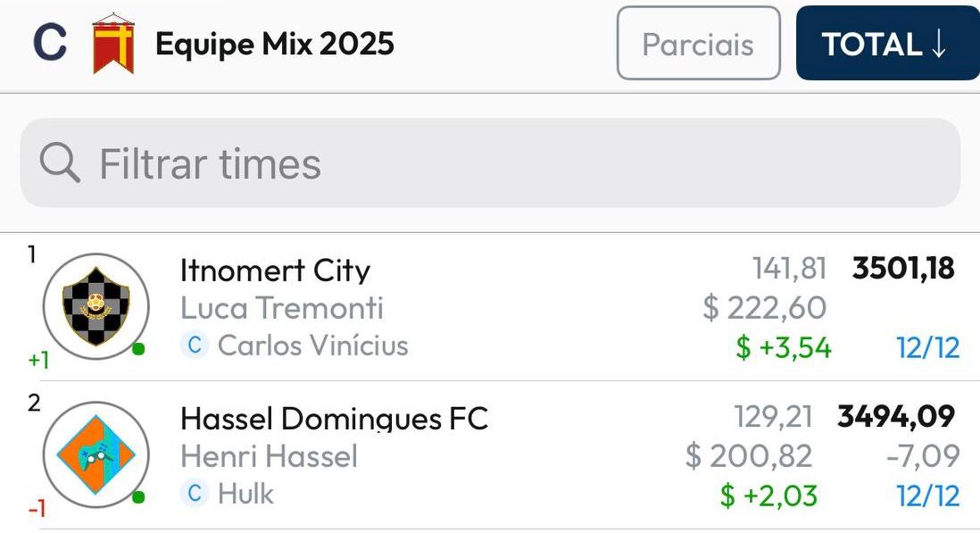Switch to Parciais view
980x533 pixels.
tap(698, 44)
